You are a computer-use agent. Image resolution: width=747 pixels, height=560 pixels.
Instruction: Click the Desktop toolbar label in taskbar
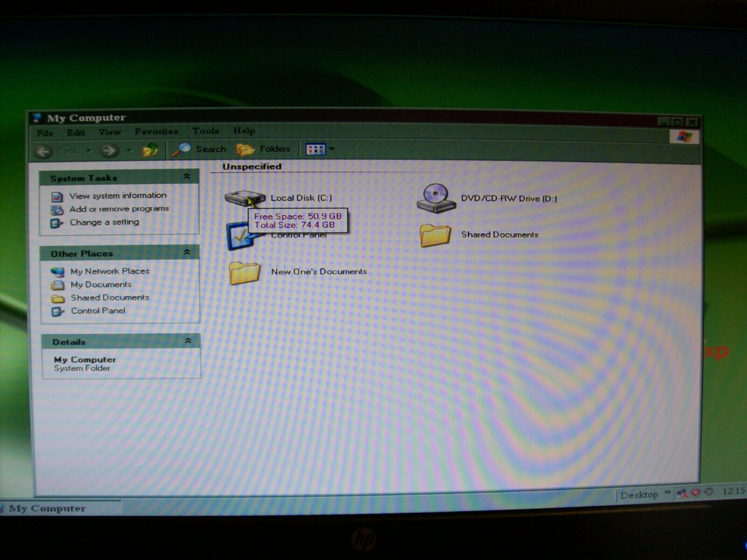pyautogui.click(x=639, y=495)
